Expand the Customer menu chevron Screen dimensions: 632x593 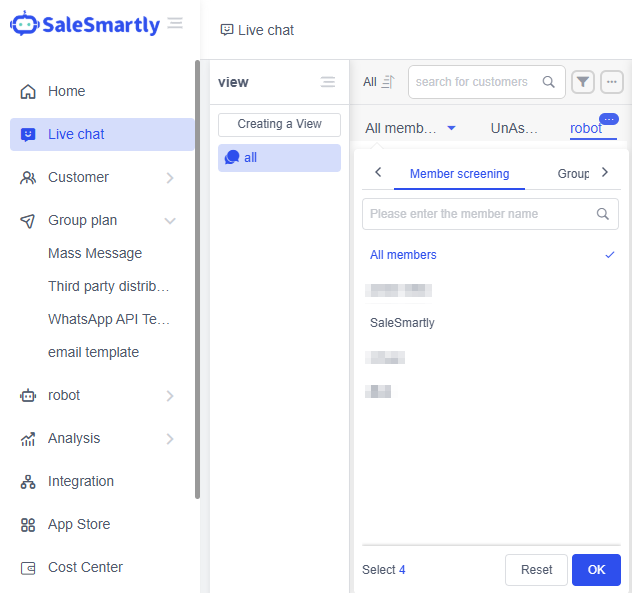170,177
